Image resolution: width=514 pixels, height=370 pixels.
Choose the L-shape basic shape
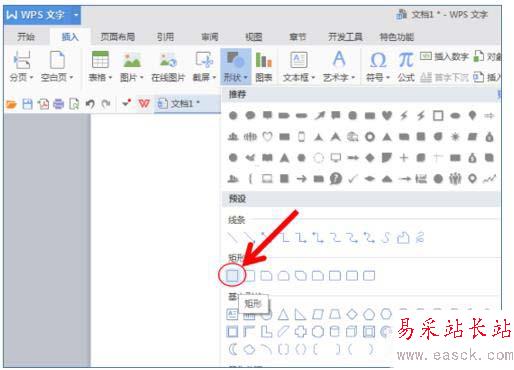pos(266,332)
